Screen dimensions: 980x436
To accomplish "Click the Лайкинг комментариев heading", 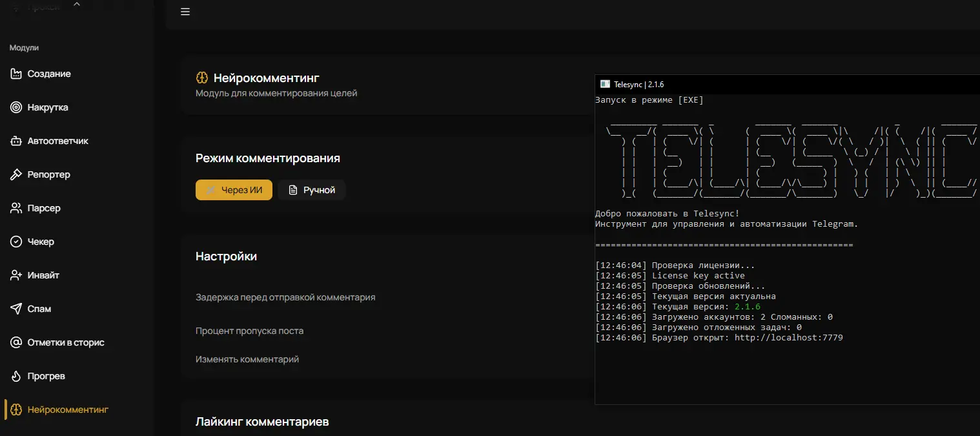I will 262,422.
